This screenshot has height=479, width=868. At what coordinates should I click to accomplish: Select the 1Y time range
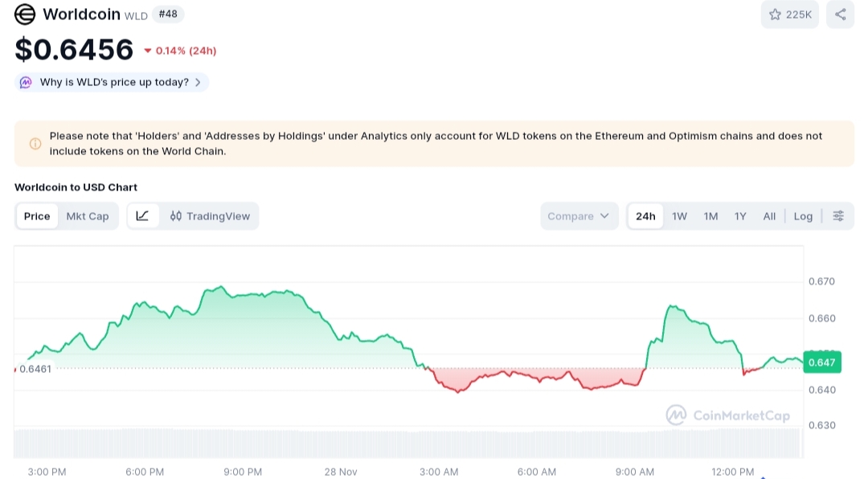(x=740, y=216)
